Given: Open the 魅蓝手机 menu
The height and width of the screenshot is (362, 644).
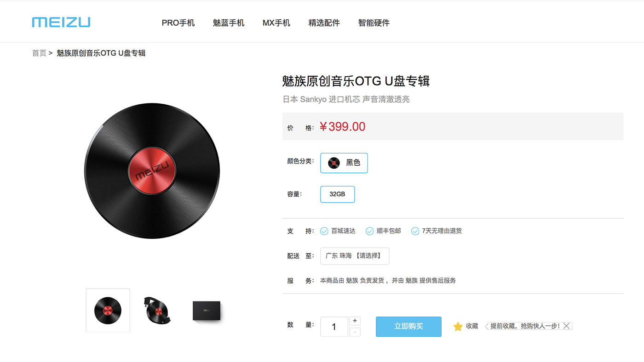Looking at the screenshot, I should [x=229, y=23].
